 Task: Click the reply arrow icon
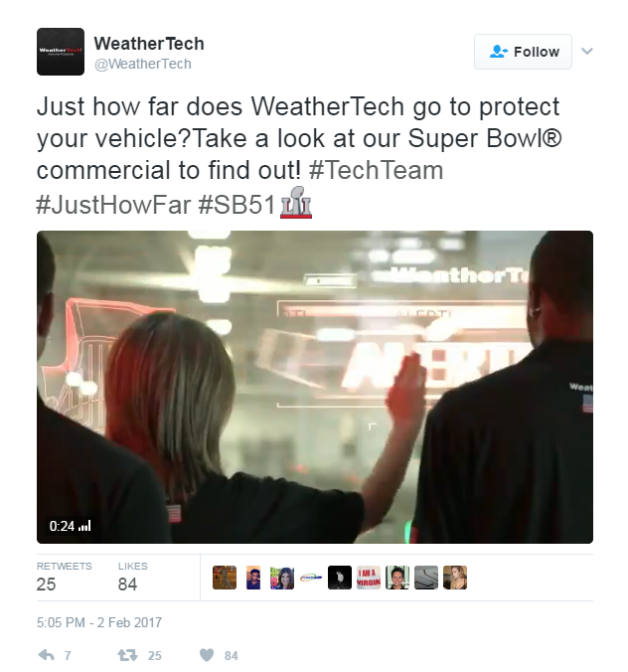click(x=47, y=655)
